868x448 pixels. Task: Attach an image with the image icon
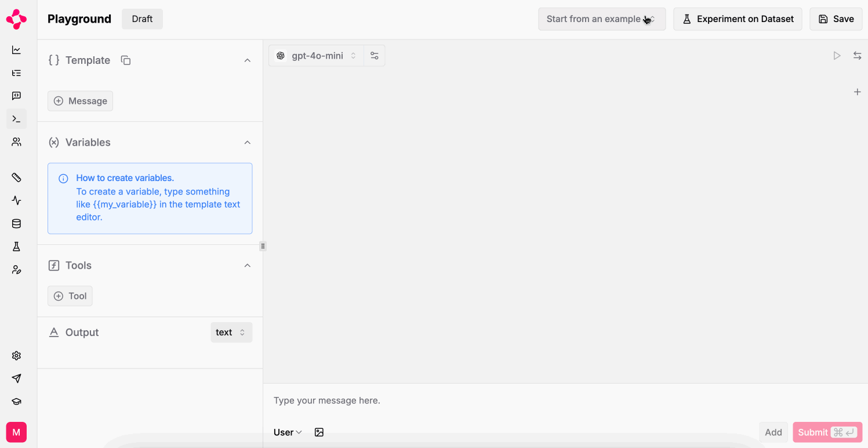[x=319, y=432]
